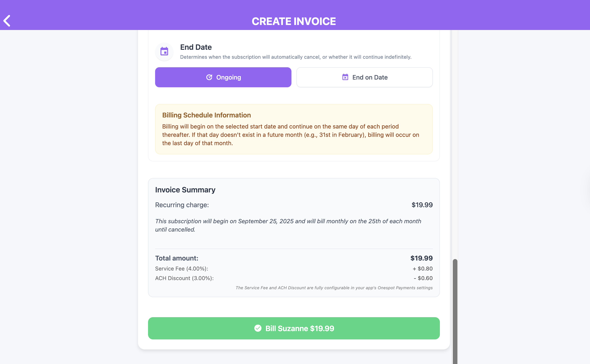The height and width of the screenshot is (364, 590).
Task: Submit the Bill Suzanne $19.99 button
Action: tap(294, 328)
